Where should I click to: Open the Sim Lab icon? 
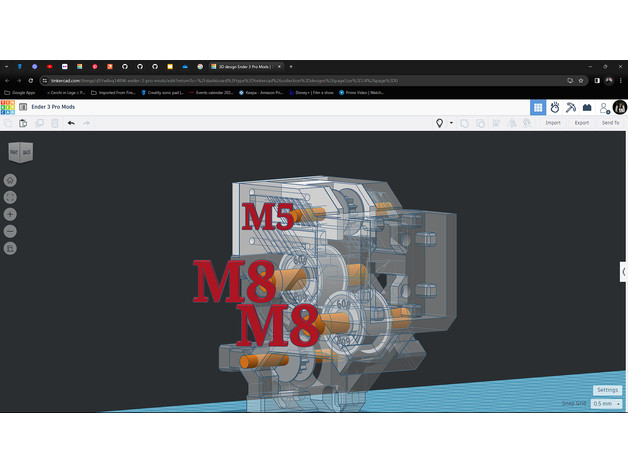[x=554, y=107]
